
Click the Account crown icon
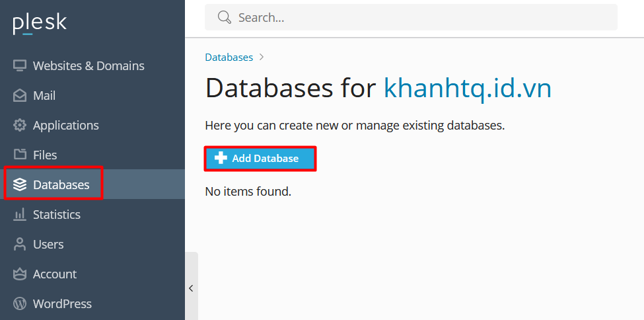click(20, 274)
